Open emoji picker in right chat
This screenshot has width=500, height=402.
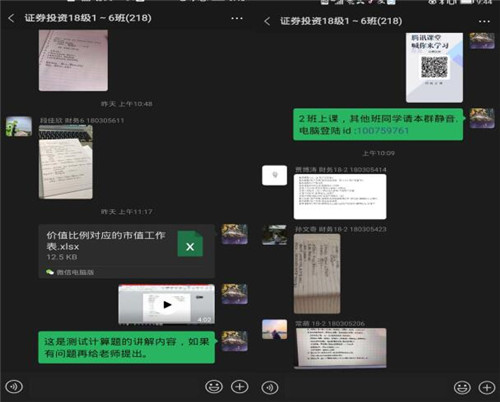[x=462, y=387]
